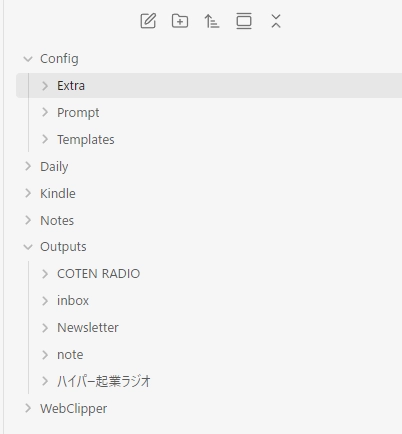Select the Outputs folder name
Image resolution: width=402 pixels, height=434 pixels.
coord(63,247)
